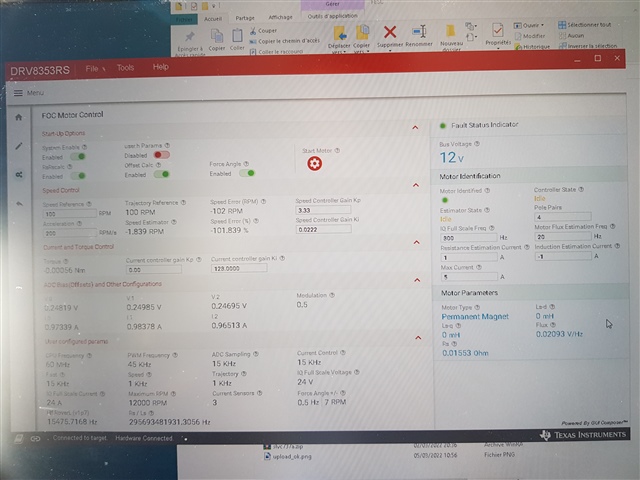Click the Current controller gain Ki field
Screen dimensions: 640x480
[239, 269]
